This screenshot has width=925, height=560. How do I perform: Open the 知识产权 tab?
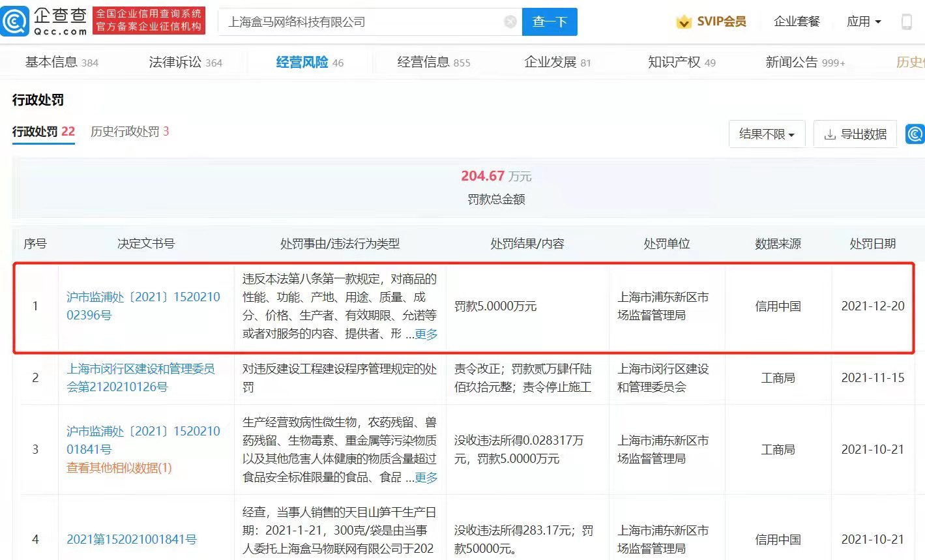point(681,62)
